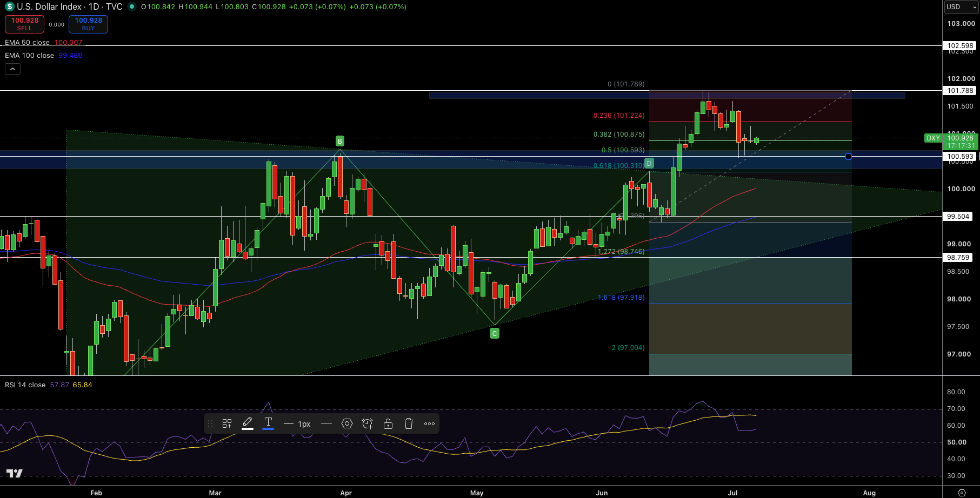Click the dollar symbol logo beside title

tap(9, 7)
